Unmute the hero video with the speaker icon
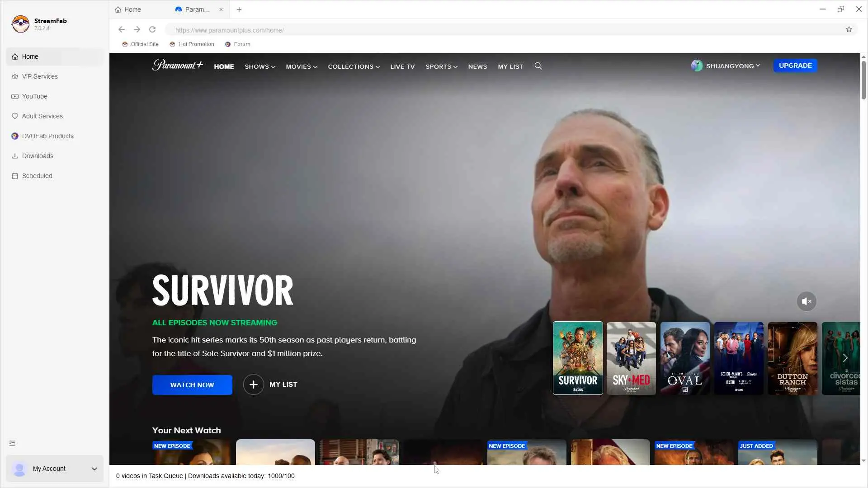Viewport: 868px width, 488px height. (x=807, y=301)
